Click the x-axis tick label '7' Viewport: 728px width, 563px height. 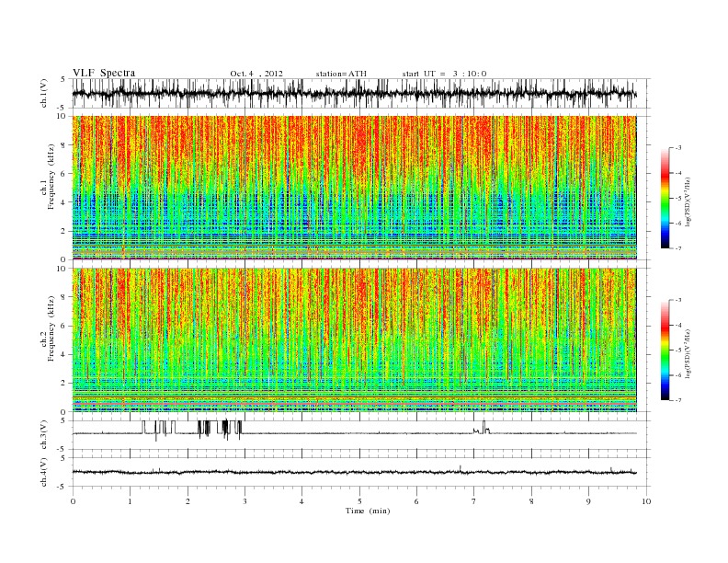[x=474, y=501]
